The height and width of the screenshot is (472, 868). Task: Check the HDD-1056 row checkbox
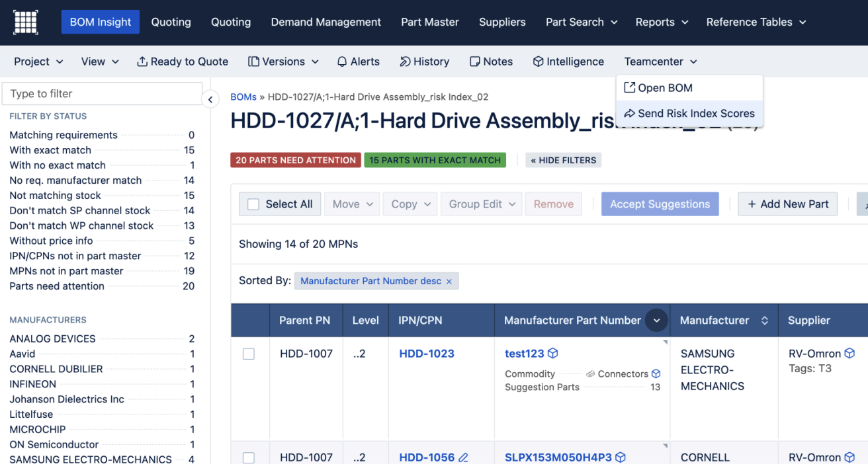[249, 458]
